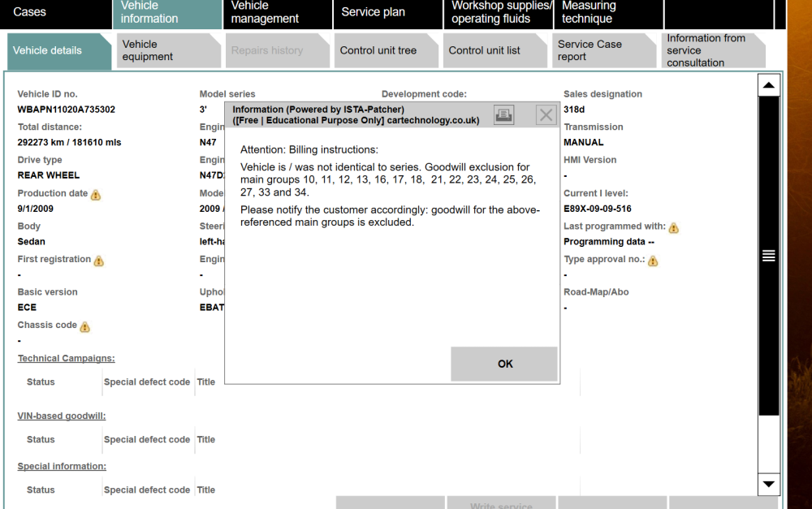The image size is (812, 509).
Task: Click the Type approval no. warning icon
Action: 653,261
